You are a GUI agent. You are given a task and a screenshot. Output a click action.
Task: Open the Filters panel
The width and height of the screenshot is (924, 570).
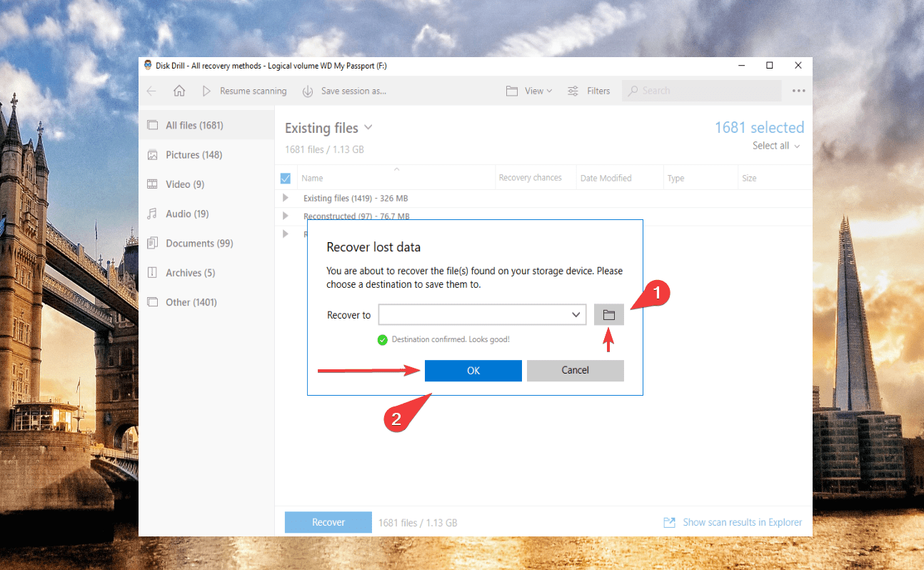click(589, 91)
